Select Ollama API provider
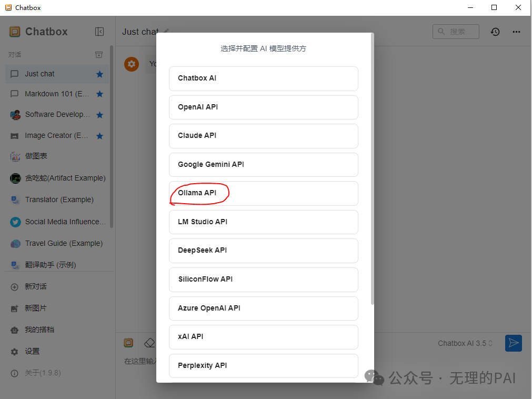532x399 pixels. pos(263,193)
